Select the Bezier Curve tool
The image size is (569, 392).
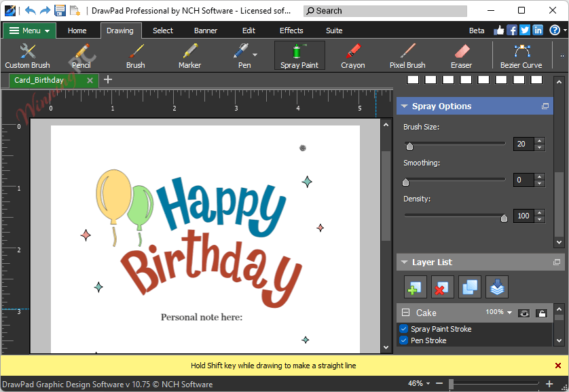point(521,54)
